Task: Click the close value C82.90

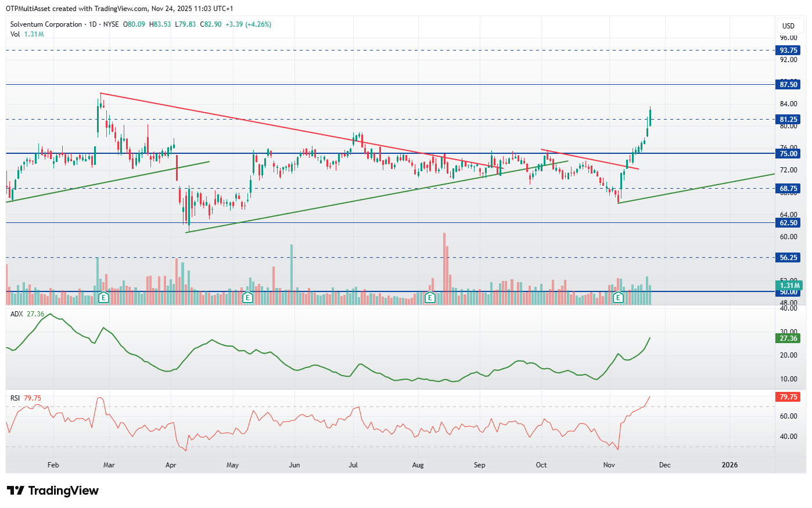Action: 211,24
